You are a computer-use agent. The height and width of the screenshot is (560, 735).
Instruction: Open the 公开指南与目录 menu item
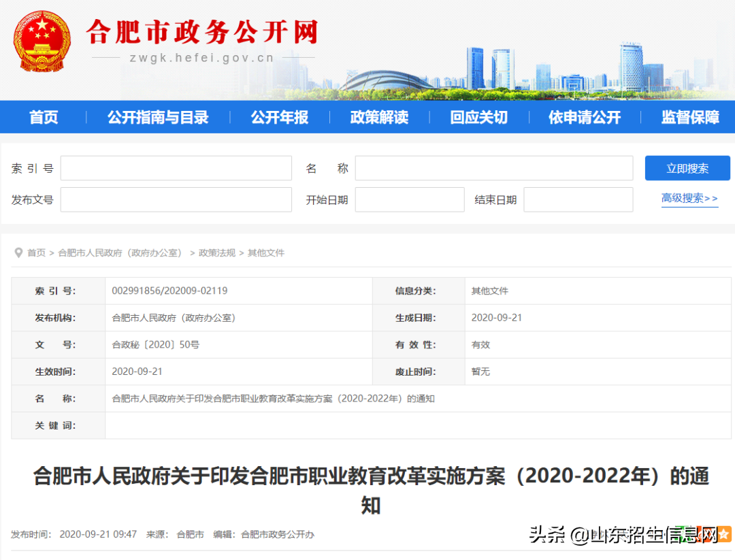click(157, 116)
